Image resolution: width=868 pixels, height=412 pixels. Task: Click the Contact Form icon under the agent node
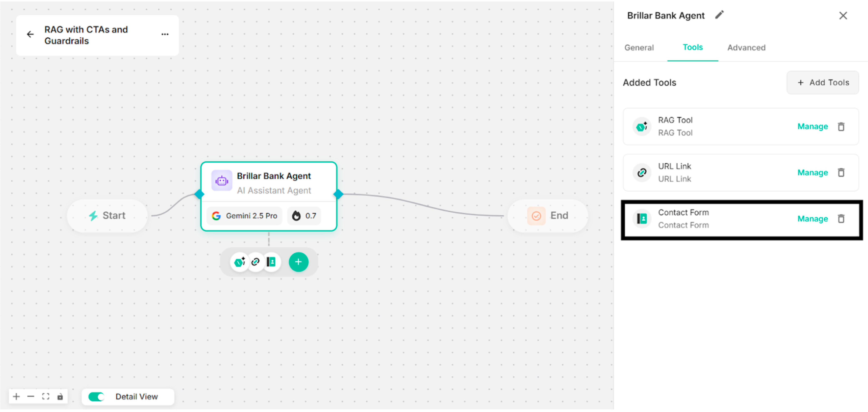click(x=272, y=262)
